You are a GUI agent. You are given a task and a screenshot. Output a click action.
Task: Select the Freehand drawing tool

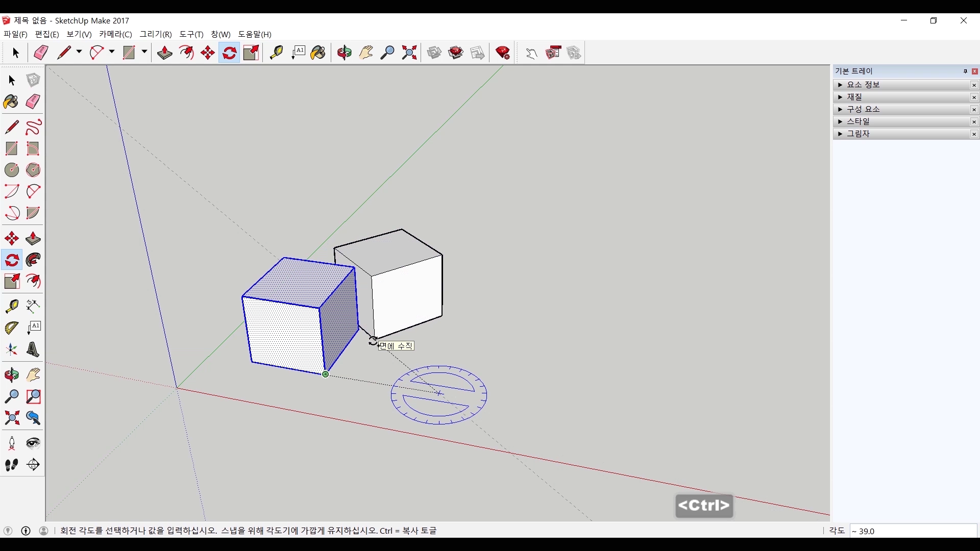coord(33,127)
